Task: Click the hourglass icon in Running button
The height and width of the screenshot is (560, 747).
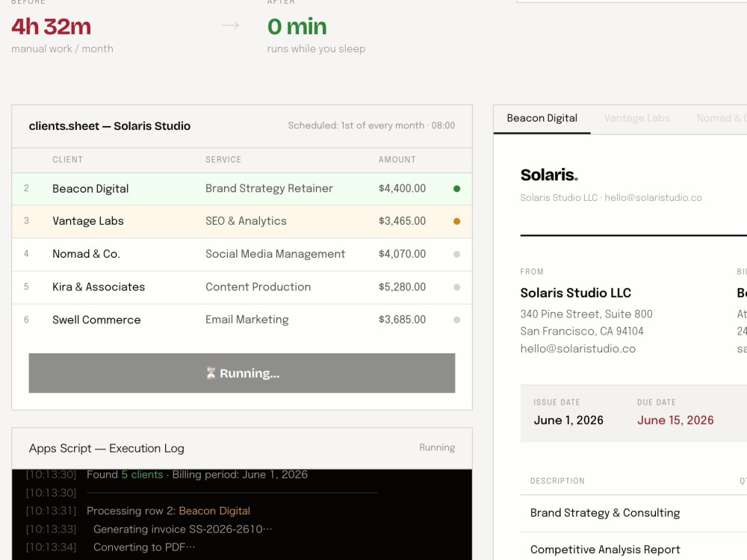Action: (x=211, y=373)
